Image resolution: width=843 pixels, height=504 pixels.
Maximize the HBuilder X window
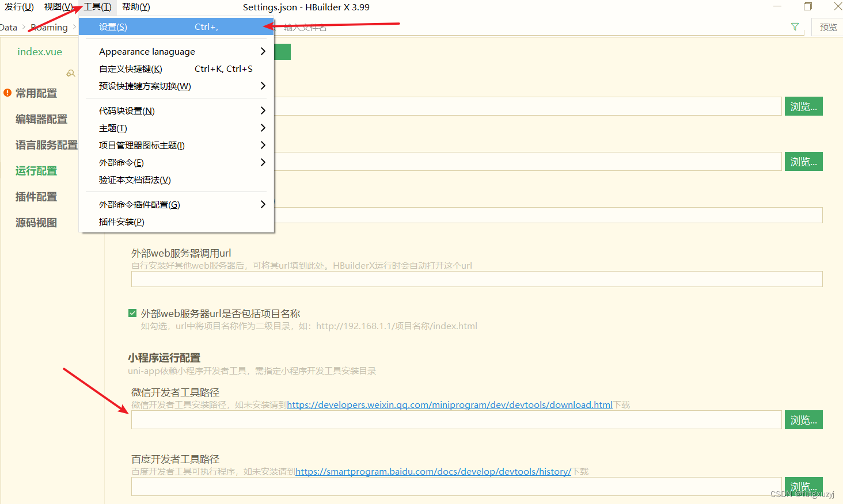pyautogui.click(x=807, y=7)
